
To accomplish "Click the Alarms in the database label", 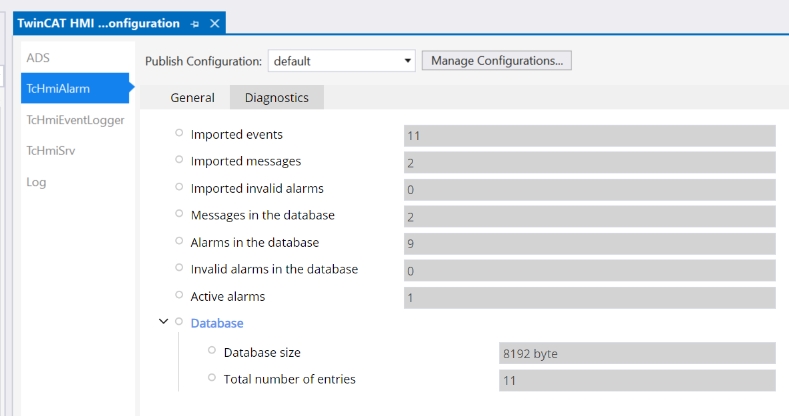I will [255, 242].
